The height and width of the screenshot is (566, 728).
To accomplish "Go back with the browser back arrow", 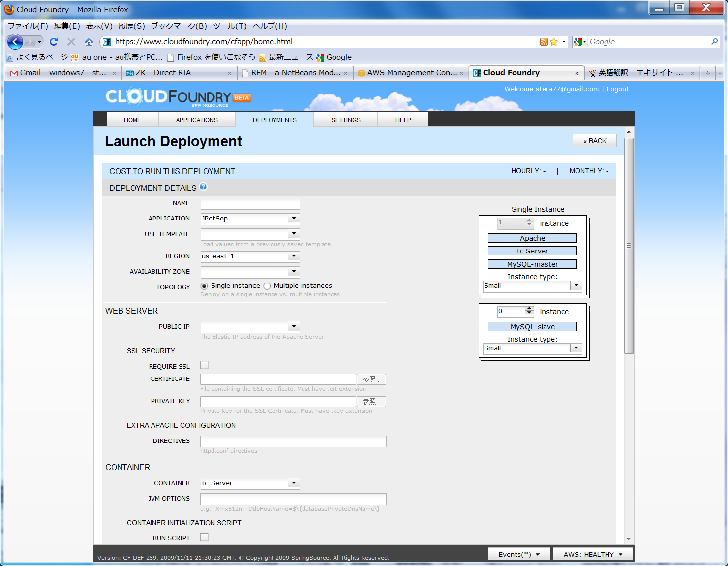I will coord(15,42).
